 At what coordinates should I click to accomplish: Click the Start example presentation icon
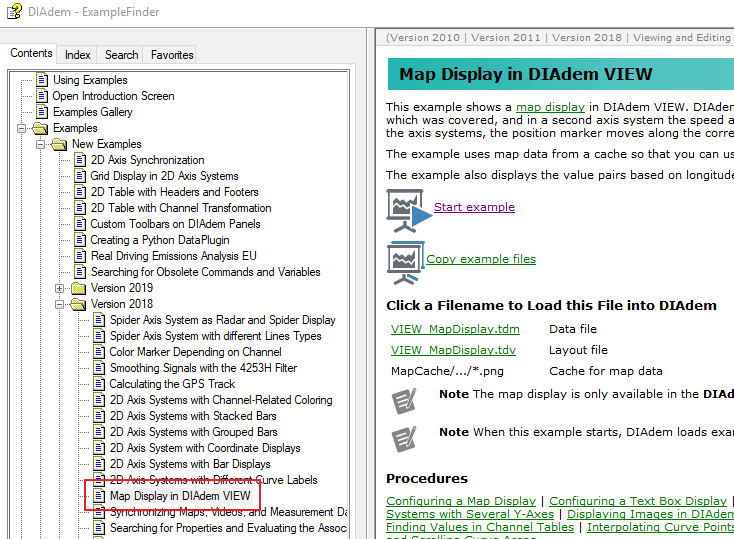408,210
